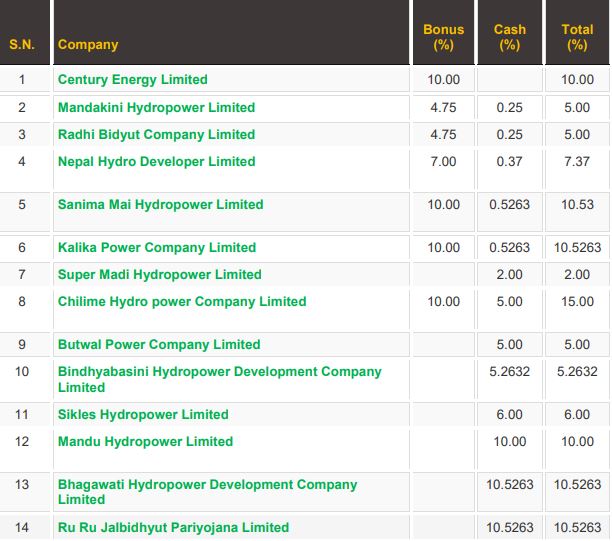Image resolution: width=612 pixels, height=541 pixels.
Task: Click Mandakini Hydropower Limited link
Action: click(x=156, y=107)
